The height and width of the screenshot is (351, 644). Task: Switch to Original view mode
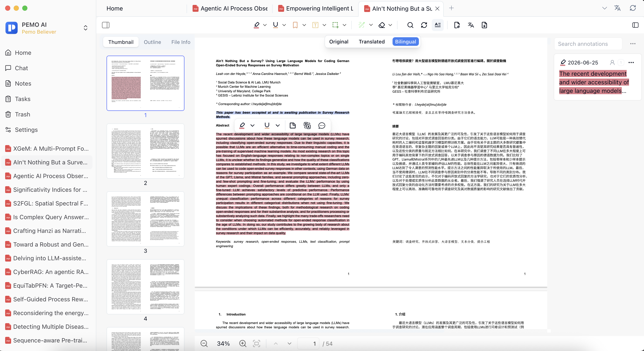(339, 42)
